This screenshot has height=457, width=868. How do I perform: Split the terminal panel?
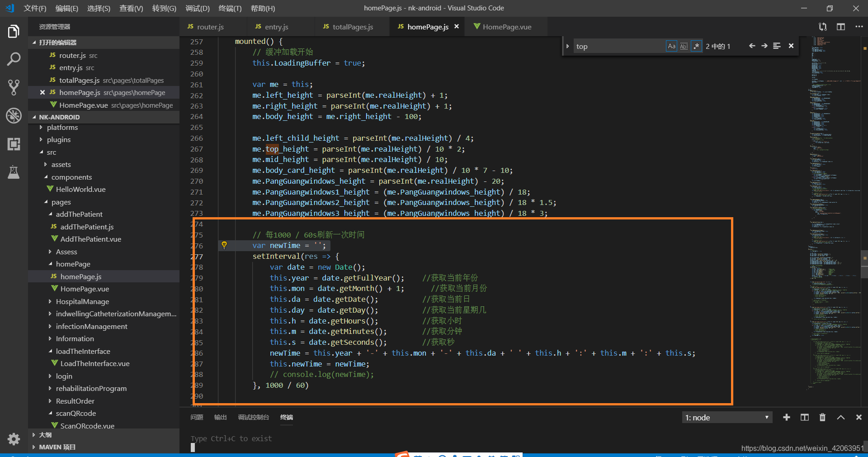click(805, 417)
